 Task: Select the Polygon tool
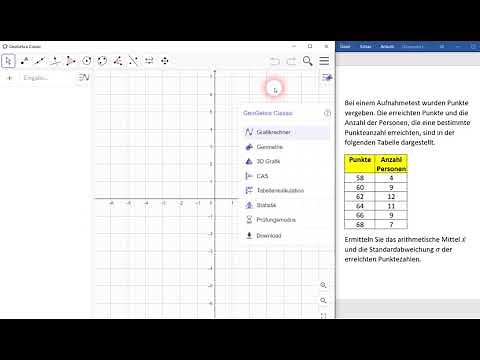(x=71, y=61)
